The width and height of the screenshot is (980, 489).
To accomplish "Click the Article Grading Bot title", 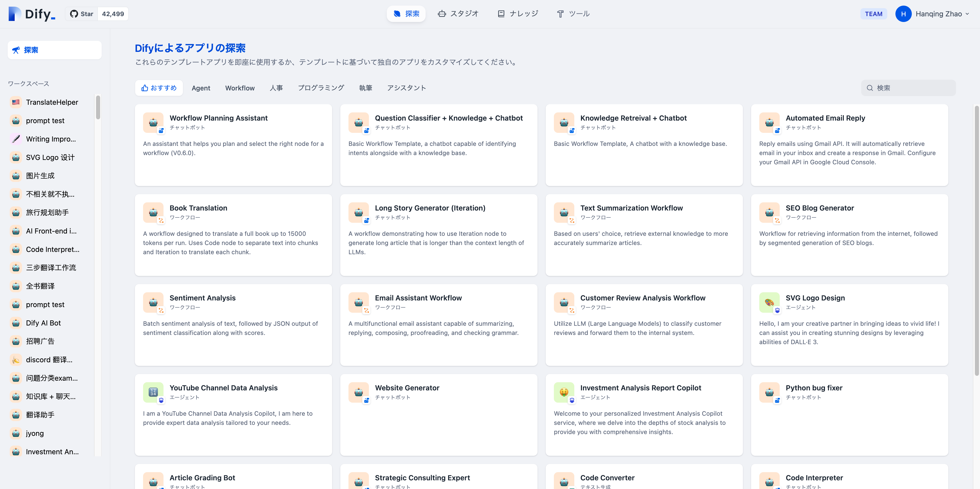I will [202, 478].
